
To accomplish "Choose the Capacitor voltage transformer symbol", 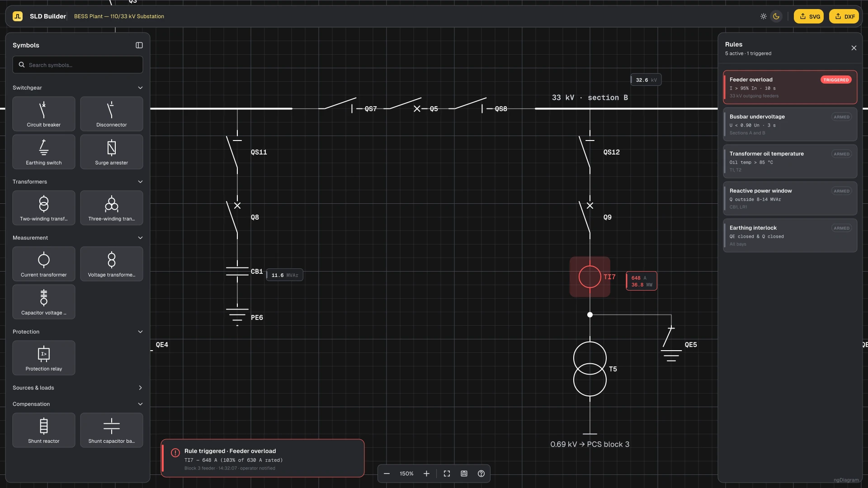I will [44, 302].
